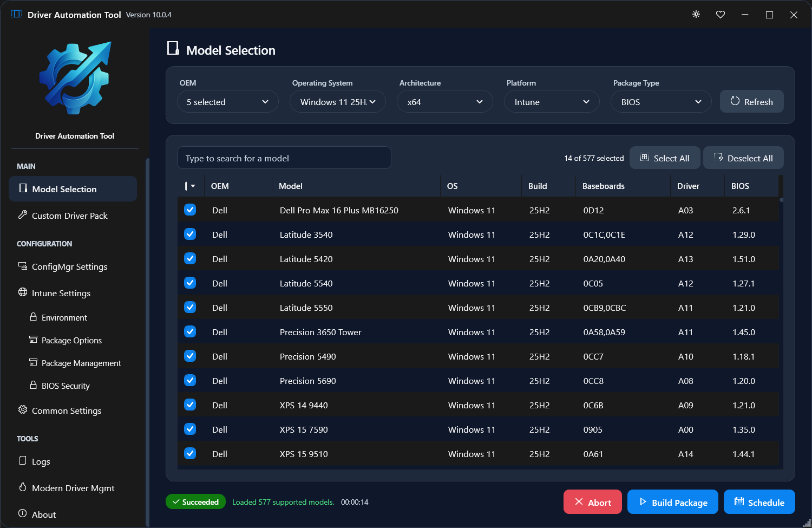
Task: Sort by Build column header
Action: (548, 186)
